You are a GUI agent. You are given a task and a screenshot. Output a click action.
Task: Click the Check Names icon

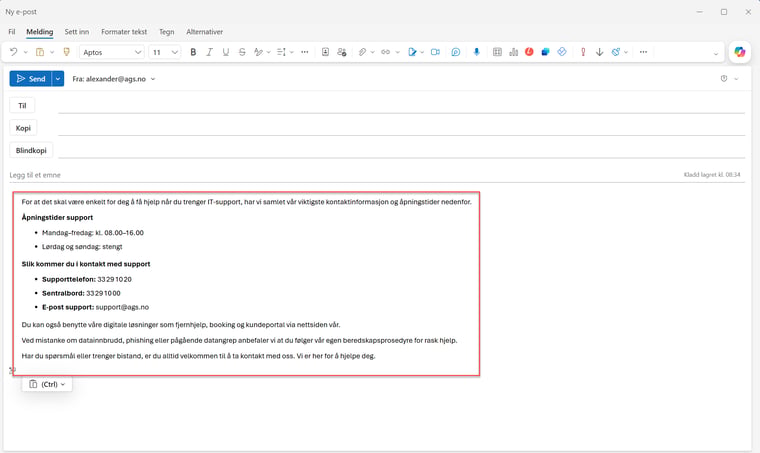(342, 52)
